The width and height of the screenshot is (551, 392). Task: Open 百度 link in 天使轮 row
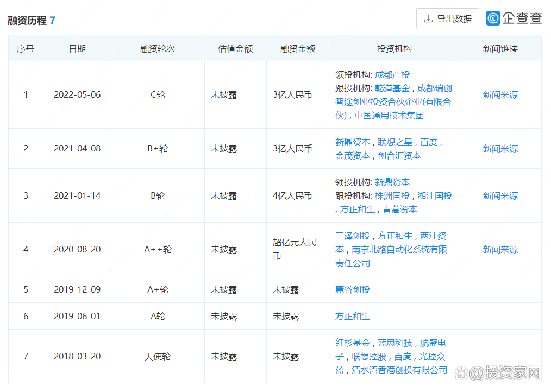[x=403, y=357]
